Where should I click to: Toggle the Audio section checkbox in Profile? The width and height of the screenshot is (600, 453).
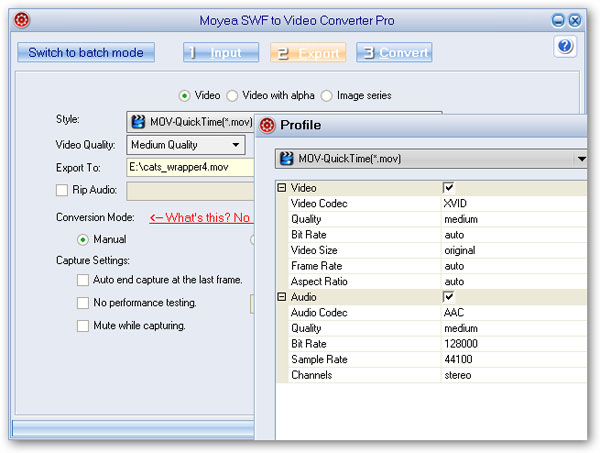[x=448, y=297]
